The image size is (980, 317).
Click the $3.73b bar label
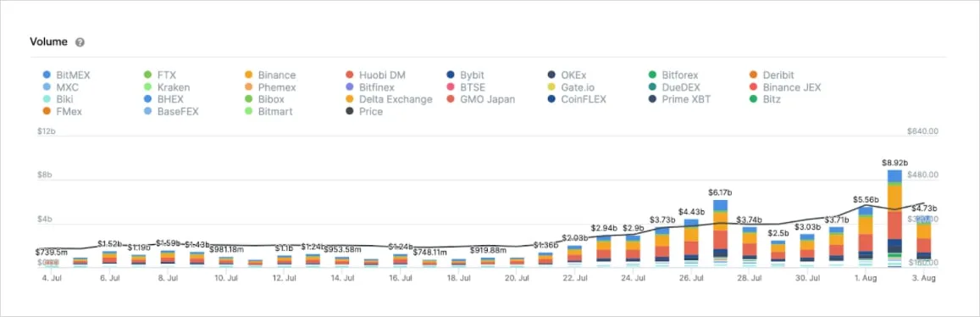[662, 220]
